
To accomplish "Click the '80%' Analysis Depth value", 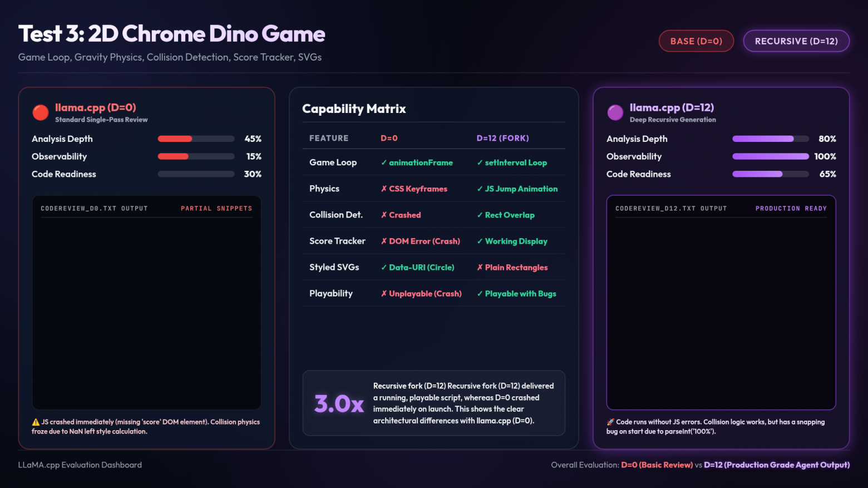I will click(x=827, y=139).
